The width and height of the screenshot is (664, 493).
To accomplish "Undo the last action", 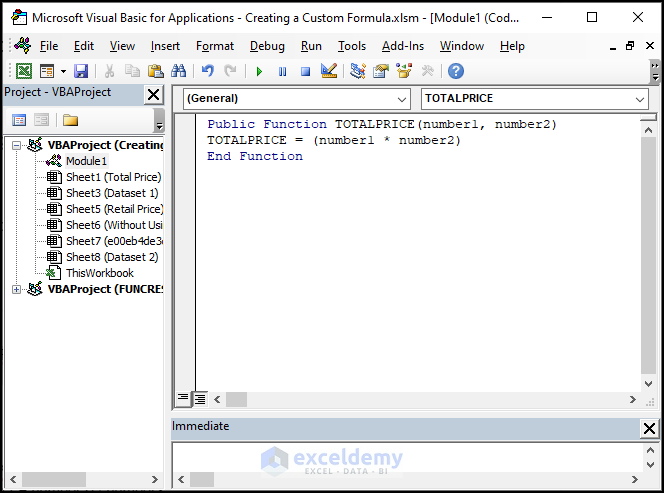I will point(208,71).
